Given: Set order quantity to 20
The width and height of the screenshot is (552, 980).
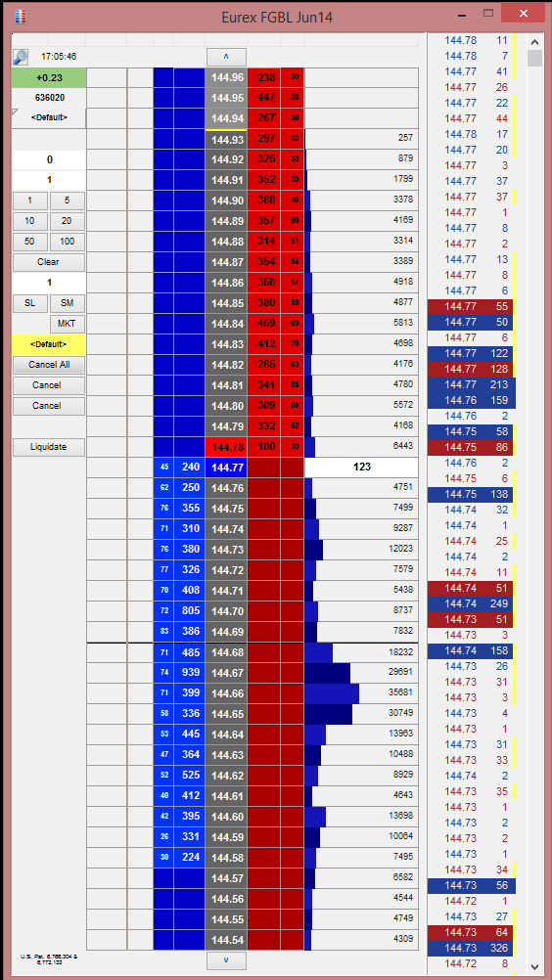Looking at the screenshot, I should (68, 221).
